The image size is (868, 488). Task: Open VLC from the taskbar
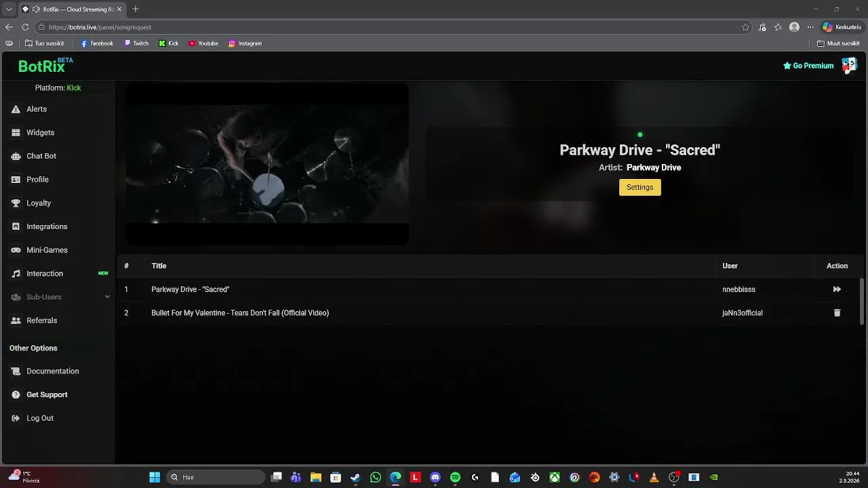tap(654, 477)
